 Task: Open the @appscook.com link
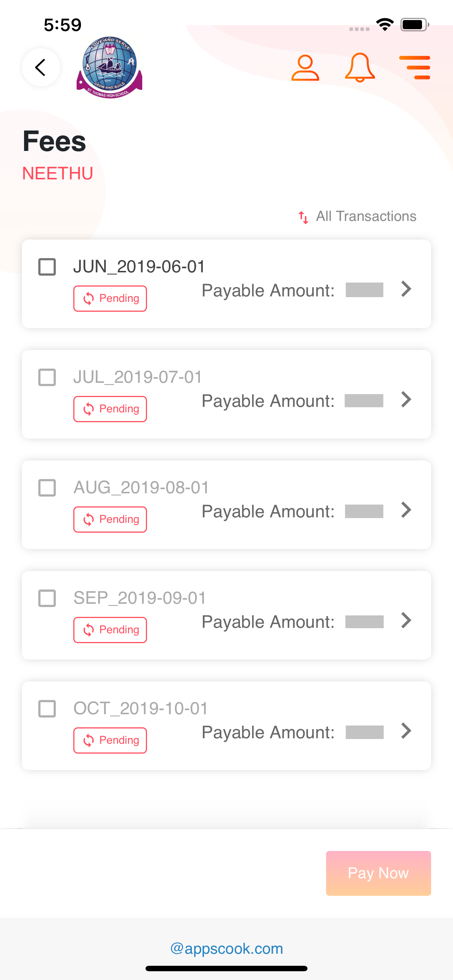pos(226,948)
